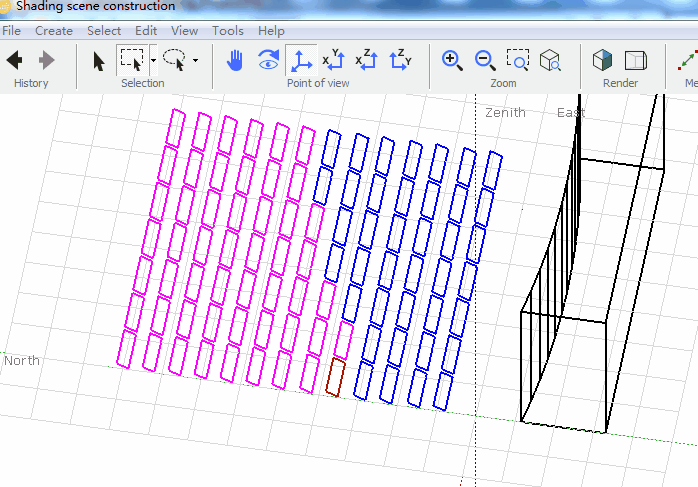Open rectangular selection options dropdown arrow

[153, 60]
